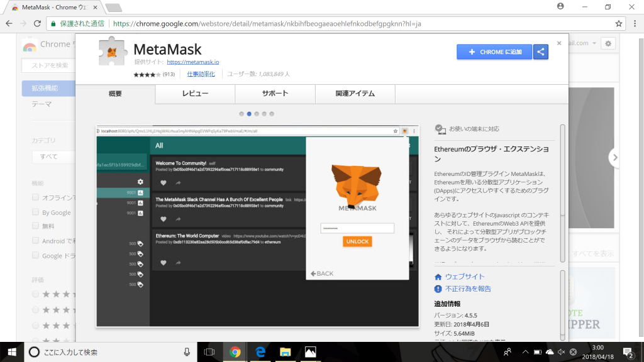Go to next item with right chevron
644x362 pixels.
(x=615, y=157)
